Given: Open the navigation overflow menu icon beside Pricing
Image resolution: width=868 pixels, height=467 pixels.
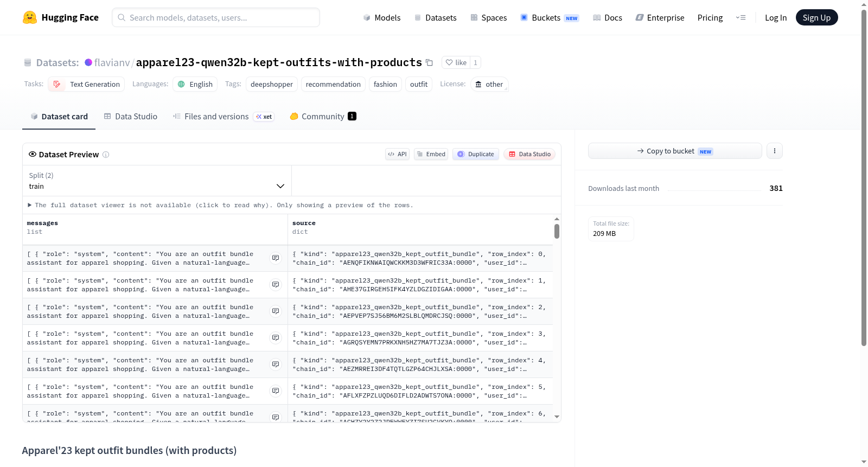Looking at the screenshot, I should point(741,17).
